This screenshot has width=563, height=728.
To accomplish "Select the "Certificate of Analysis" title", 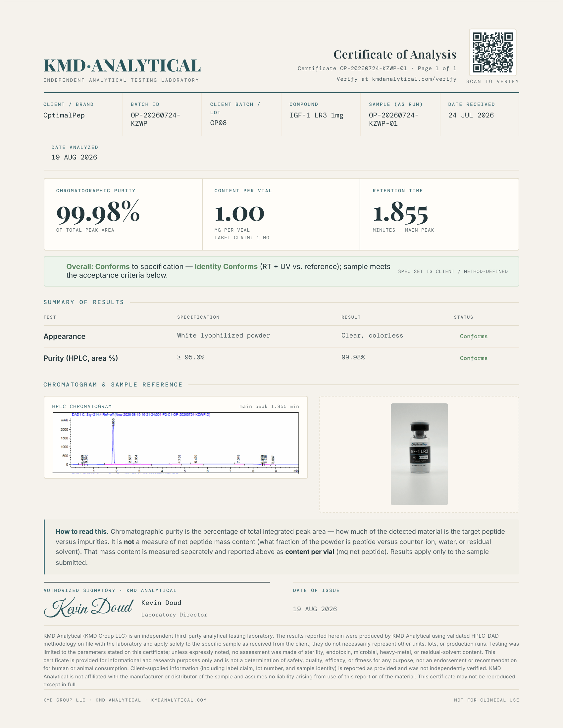I will pos(395,54).
